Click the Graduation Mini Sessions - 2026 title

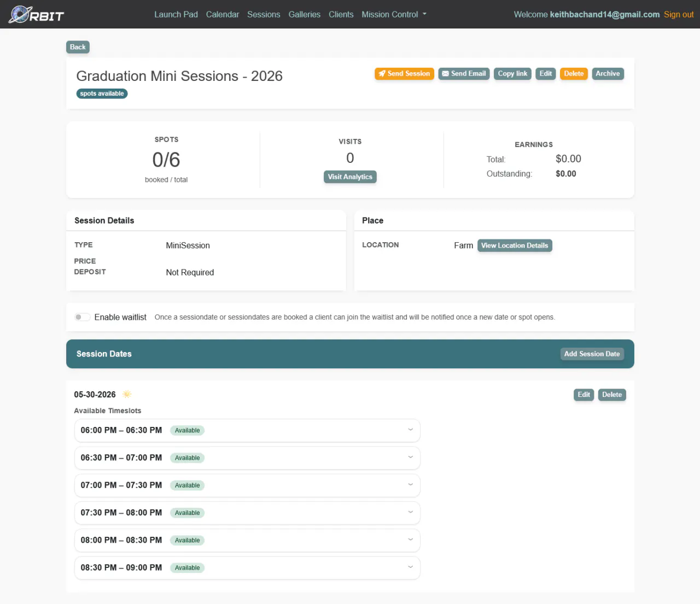pyautogui.click(x=179, y=76)
